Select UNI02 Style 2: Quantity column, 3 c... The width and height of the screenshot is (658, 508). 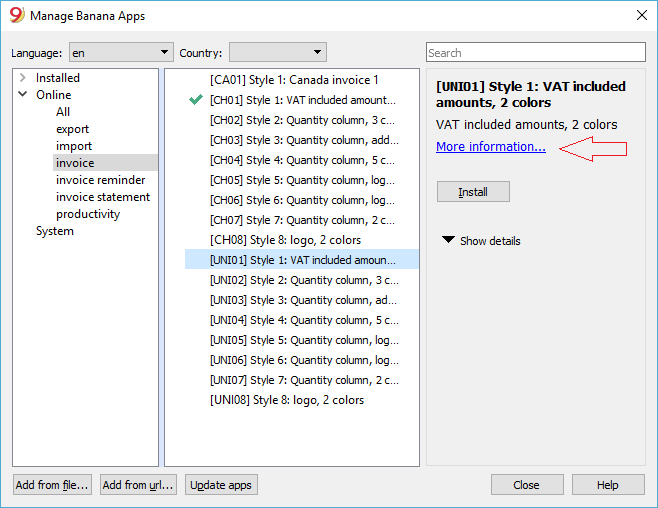[304, 280]
